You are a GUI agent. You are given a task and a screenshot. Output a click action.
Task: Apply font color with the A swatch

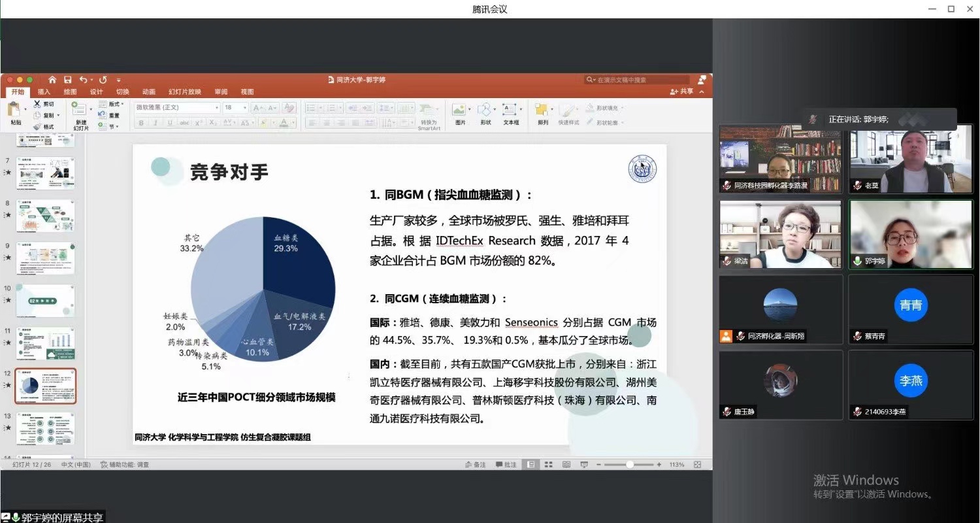pyautogui.click(x=284, y=123)
